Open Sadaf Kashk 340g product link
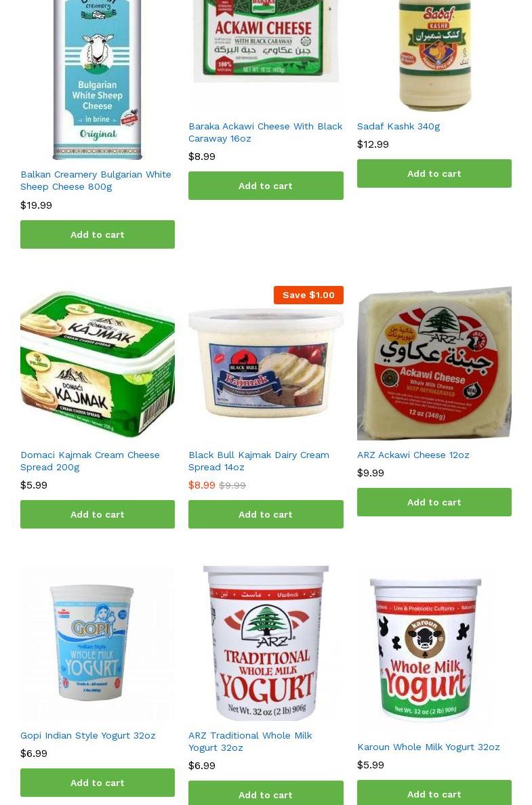This screenshot has width=532, height=805. point(398,126)
